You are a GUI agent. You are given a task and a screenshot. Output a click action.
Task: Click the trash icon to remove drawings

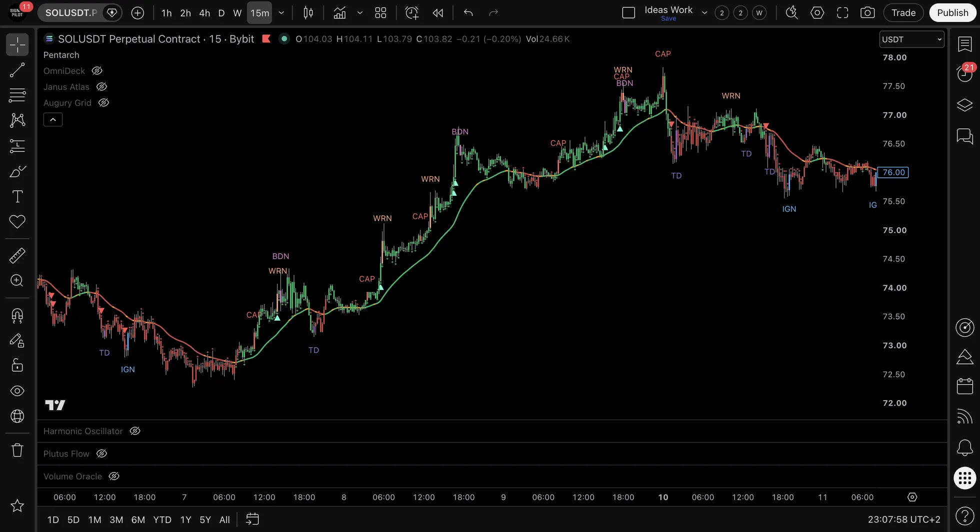[x=17, y=450]
